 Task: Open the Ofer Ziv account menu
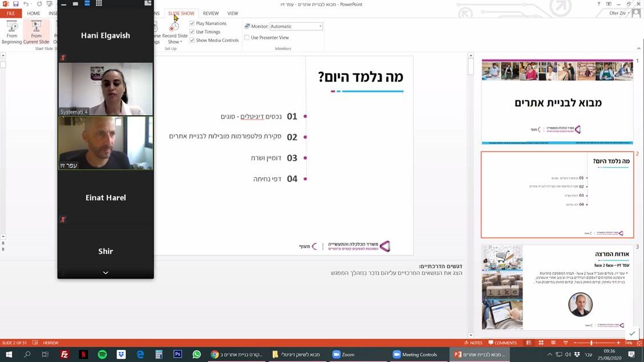[619, 13]
